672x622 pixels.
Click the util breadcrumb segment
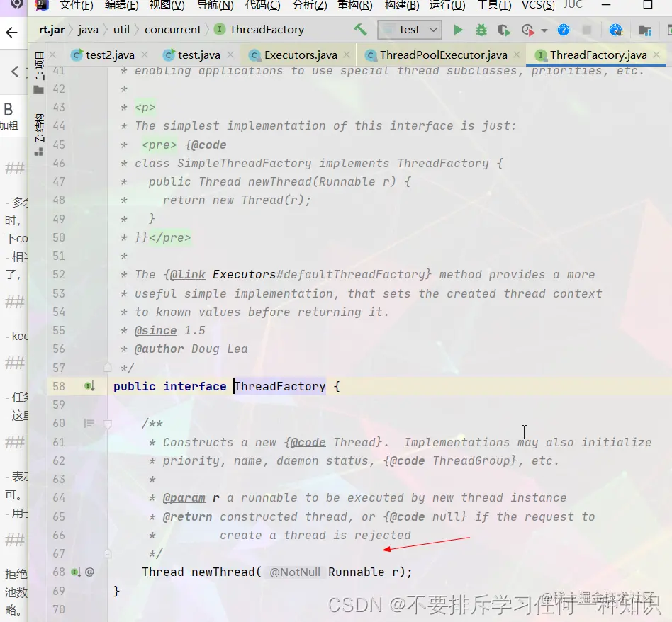121,30
